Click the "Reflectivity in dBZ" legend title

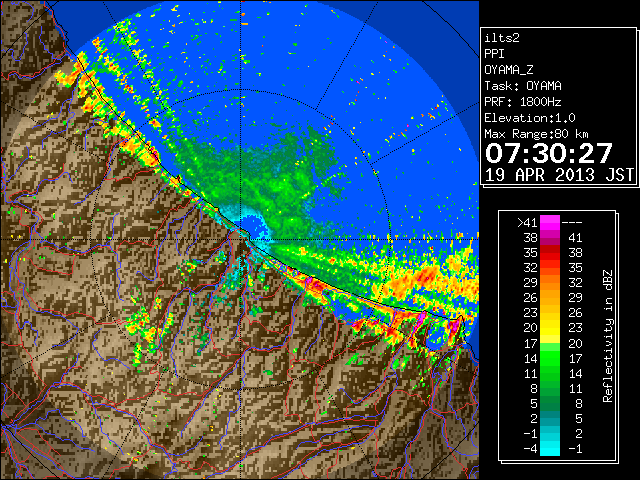pos(608,336)
